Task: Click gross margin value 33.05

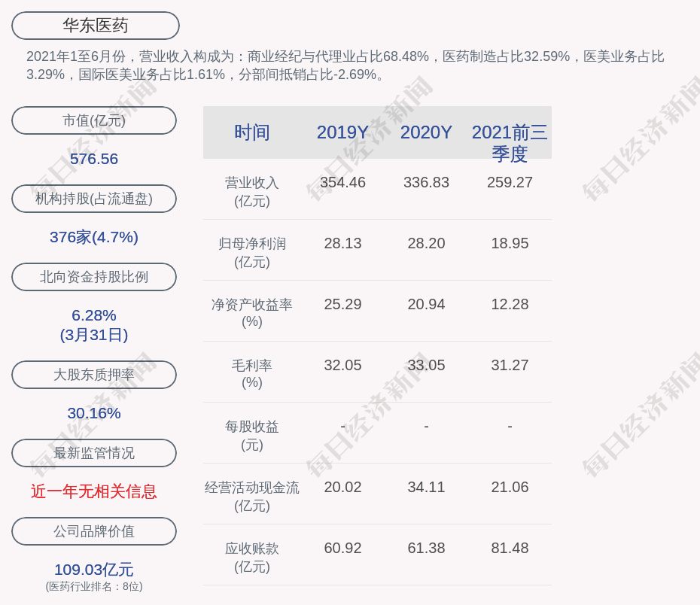Action: pos(426,366)
